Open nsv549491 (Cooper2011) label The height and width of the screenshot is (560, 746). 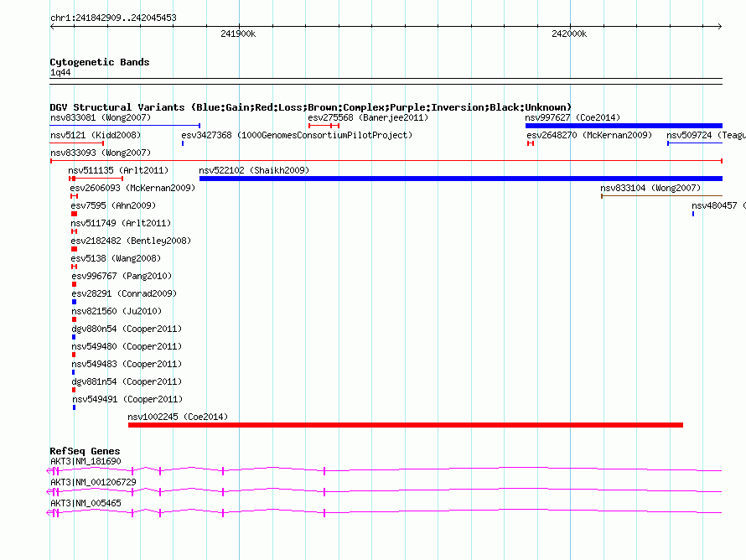(127, 399)
